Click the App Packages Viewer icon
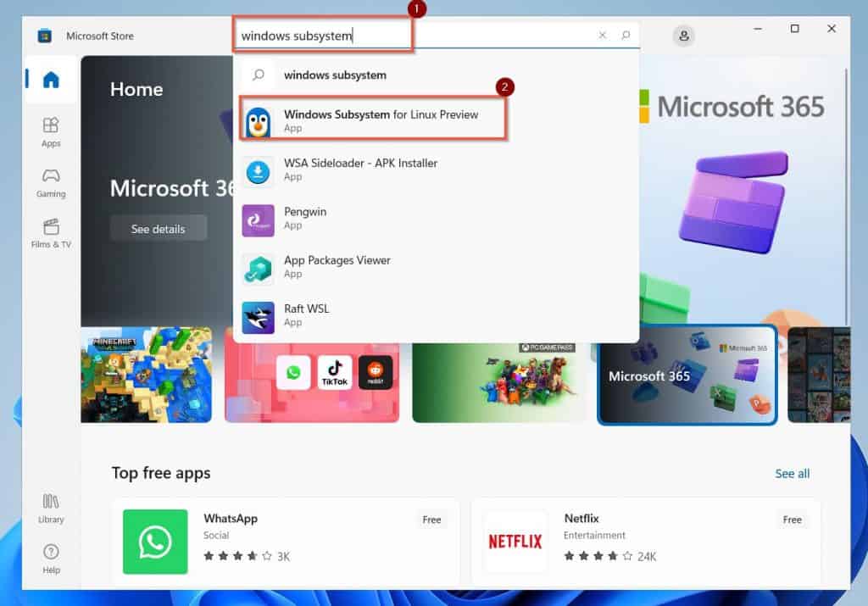Image resolution: width=868 pixels, height=606 pixels. click(258, 269)
